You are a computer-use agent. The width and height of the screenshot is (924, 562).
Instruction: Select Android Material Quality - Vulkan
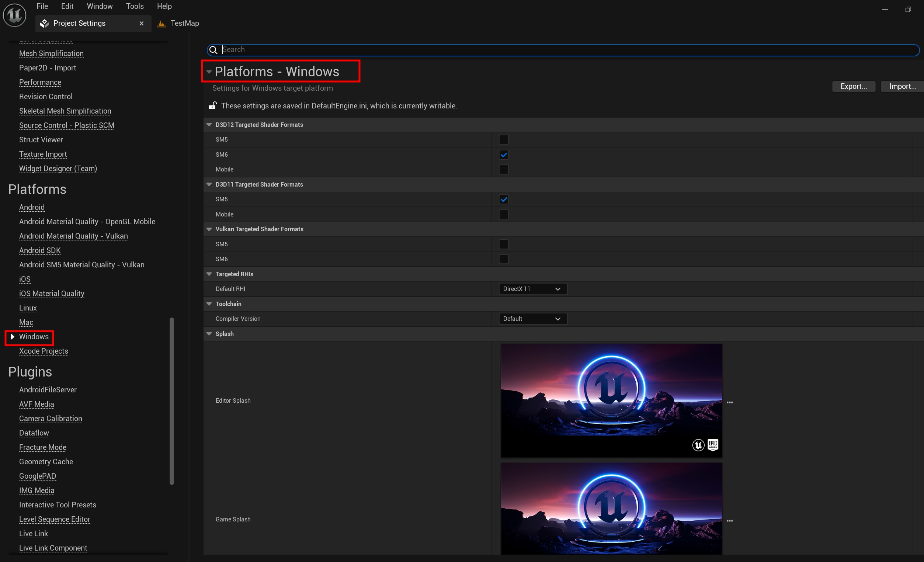click(73, 236)
